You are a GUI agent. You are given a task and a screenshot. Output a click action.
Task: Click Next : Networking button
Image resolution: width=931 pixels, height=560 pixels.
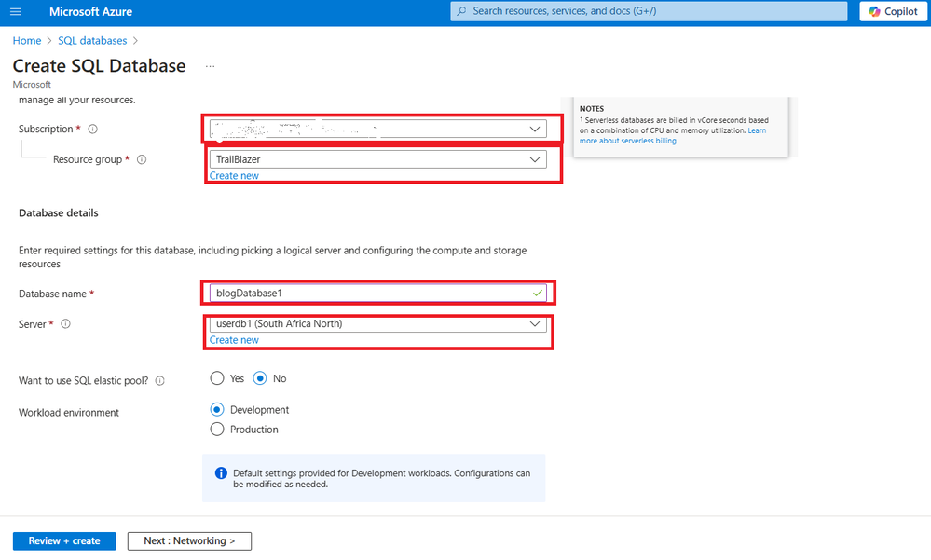tap(189, 541)
